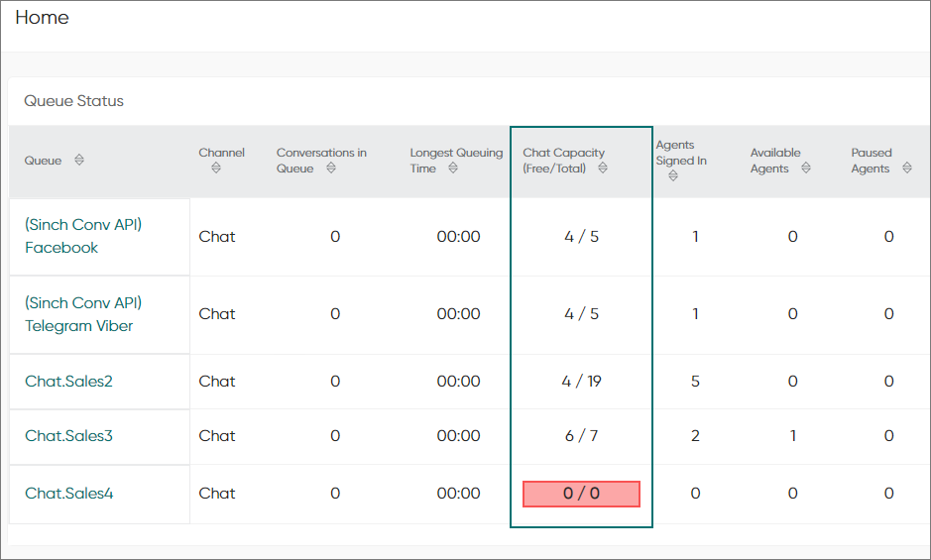This screenshot has width=931, height=560.
Task: Click the Channel column header label
Action: point(221,153)
